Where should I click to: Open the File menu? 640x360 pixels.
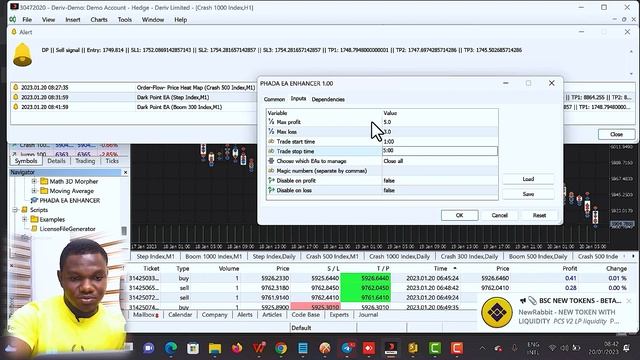[x=27, y=20]
